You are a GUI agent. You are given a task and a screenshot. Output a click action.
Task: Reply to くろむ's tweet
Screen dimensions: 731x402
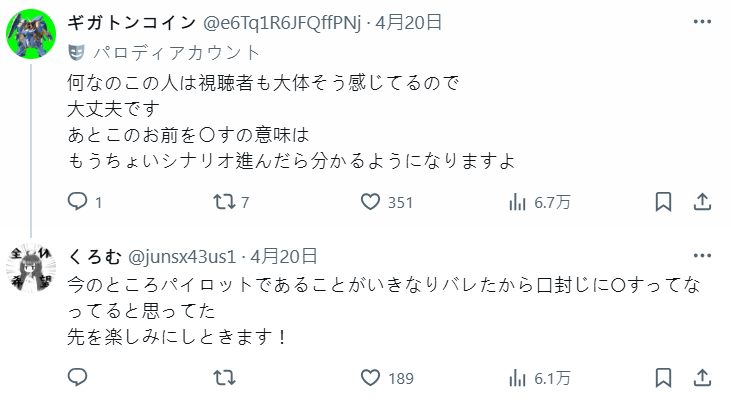pos(78,377)
